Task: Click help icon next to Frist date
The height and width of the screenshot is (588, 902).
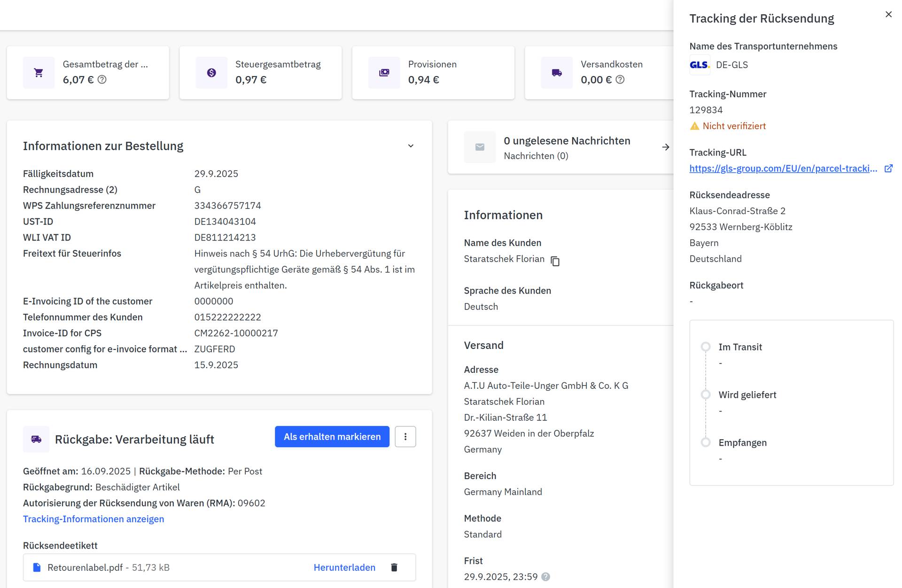Action: (x=545, y=577)
